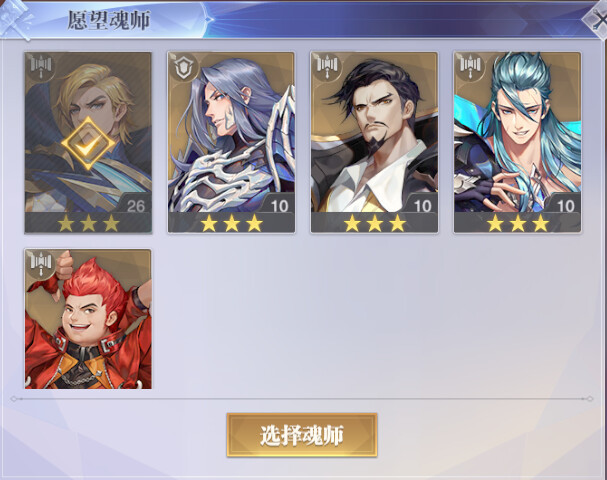This screenshot has height=480, width=607.
Task: Click the three-star rating under goateed character
Action: [x=374, y=223]
